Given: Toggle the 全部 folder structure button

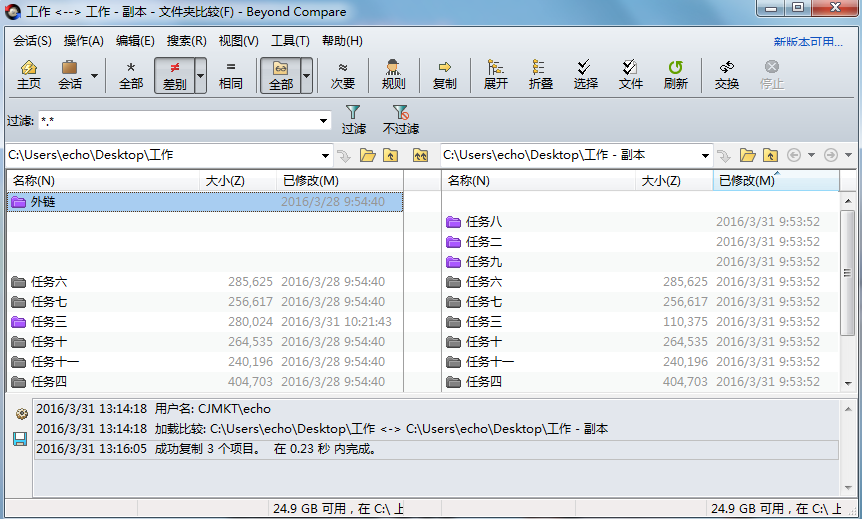Looking at the screenshot, I should pyautogui.click(x=280, y=75).
